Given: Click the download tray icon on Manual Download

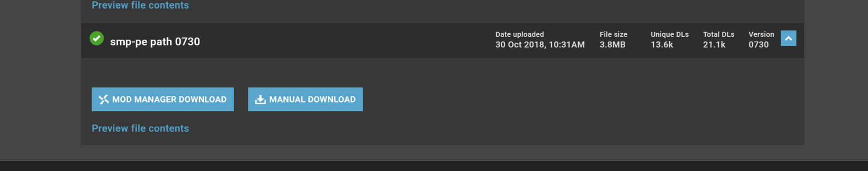Looking at the screenshot, I should [x=260, y=100].
